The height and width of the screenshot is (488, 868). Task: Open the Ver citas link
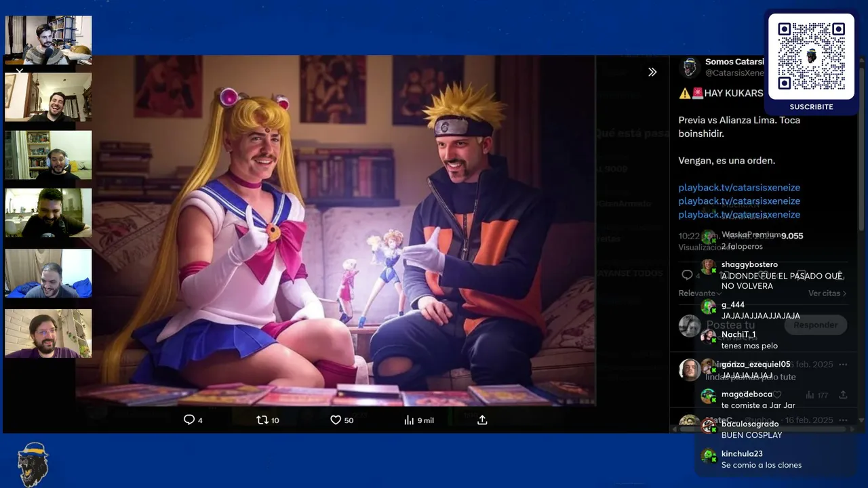pyautogui.click(x=827, y=293)
